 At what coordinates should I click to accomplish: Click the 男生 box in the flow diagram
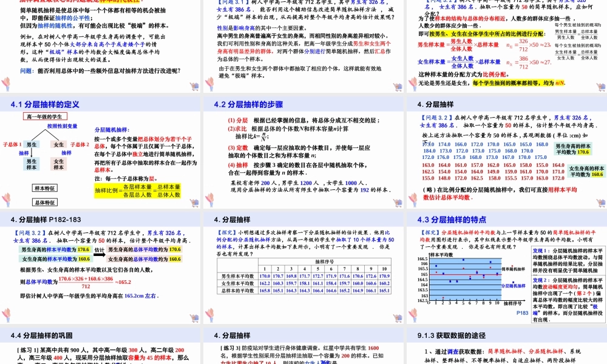31,144
